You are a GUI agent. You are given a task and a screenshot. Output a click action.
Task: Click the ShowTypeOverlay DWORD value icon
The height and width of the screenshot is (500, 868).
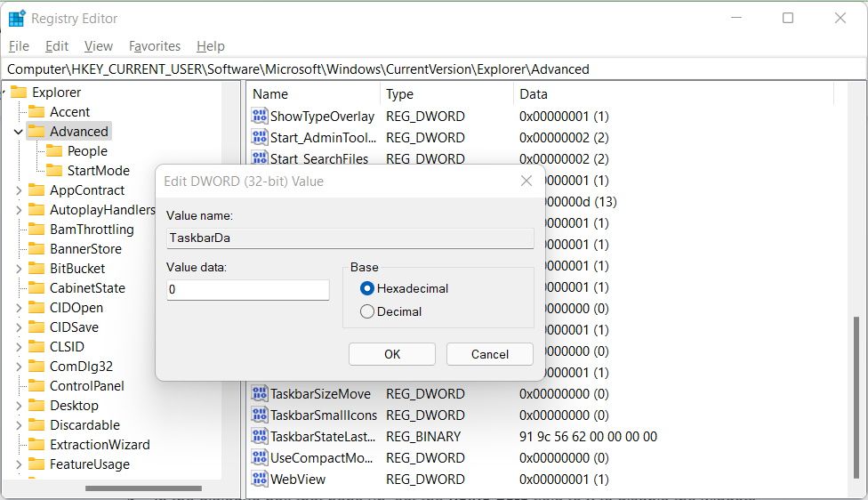point(260,117)
